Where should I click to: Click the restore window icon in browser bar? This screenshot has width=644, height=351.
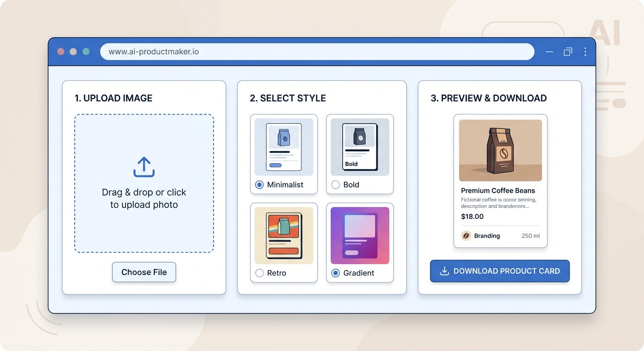tap(568, 52)
